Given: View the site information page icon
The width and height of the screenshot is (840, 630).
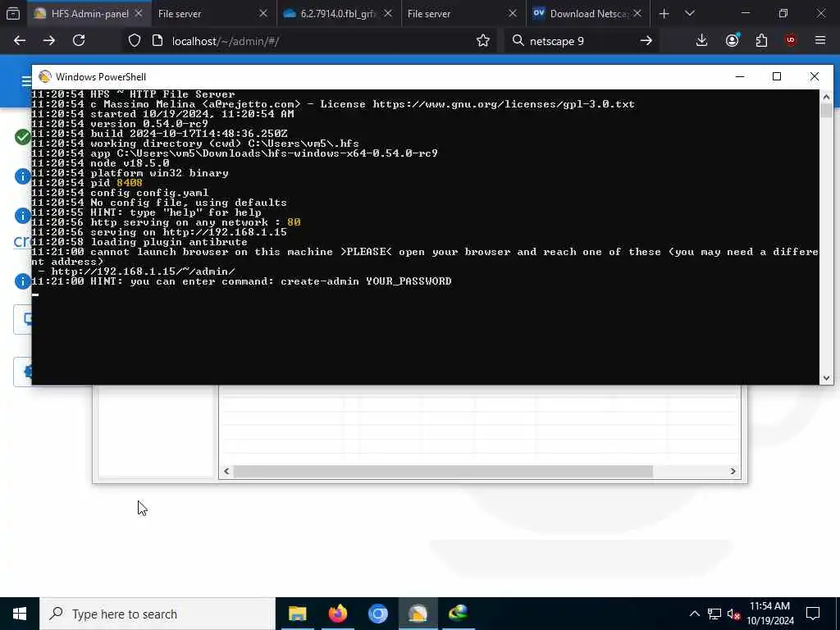Looking at the screenshot, I should (157, 41).
